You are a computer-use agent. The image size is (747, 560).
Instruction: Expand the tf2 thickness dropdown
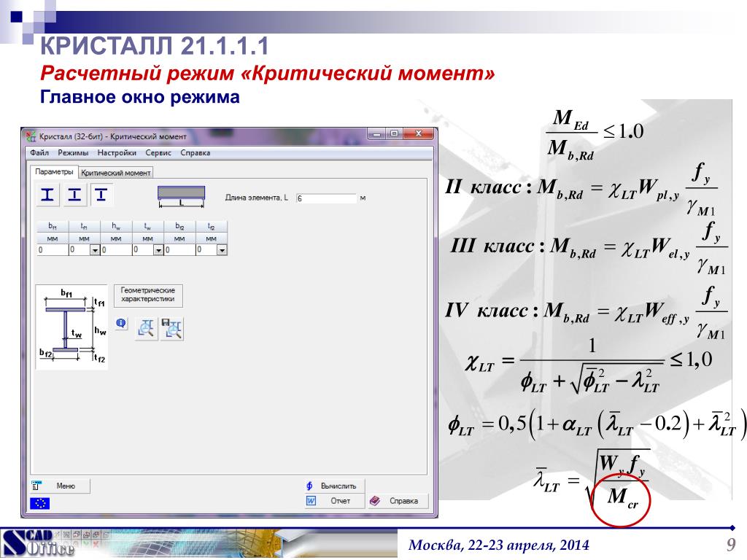[222, 250]
